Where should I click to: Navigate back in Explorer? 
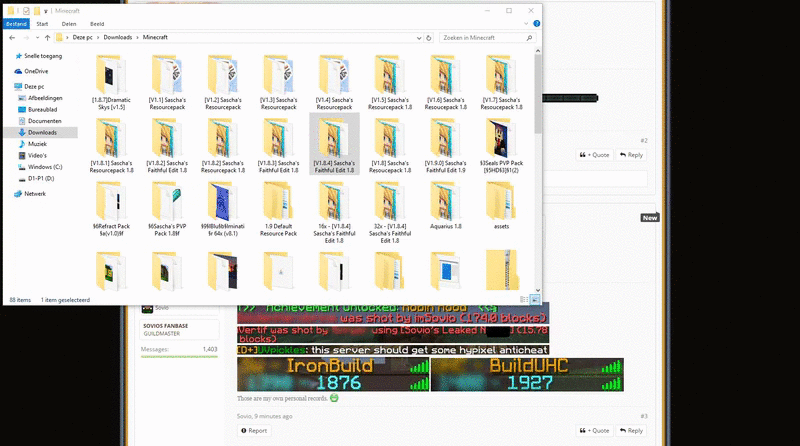[x=12, y=38]
